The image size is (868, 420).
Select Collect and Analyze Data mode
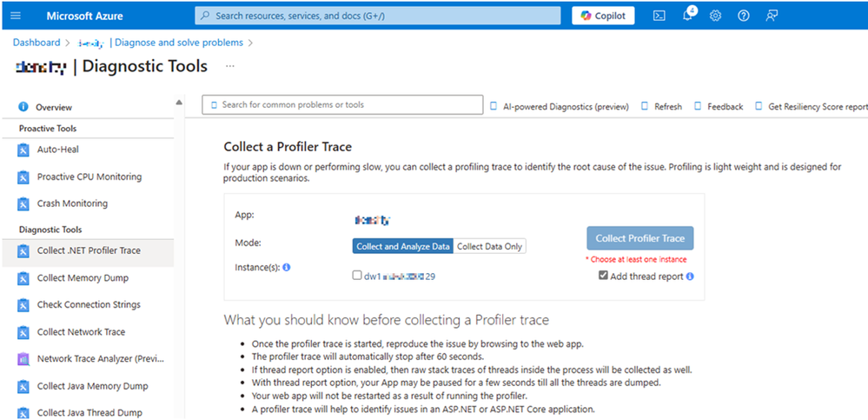(x=403, y=246)
